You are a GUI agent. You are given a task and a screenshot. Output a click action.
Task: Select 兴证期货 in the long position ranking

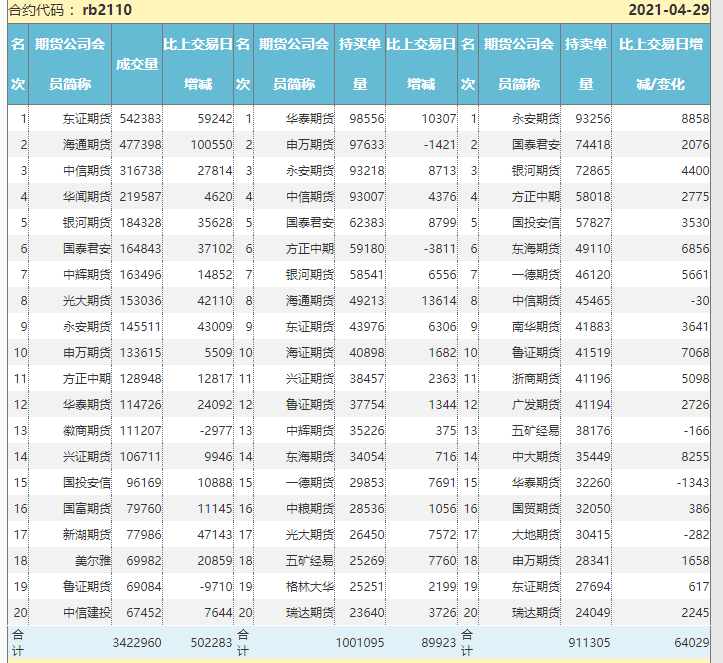click(309, 379)
